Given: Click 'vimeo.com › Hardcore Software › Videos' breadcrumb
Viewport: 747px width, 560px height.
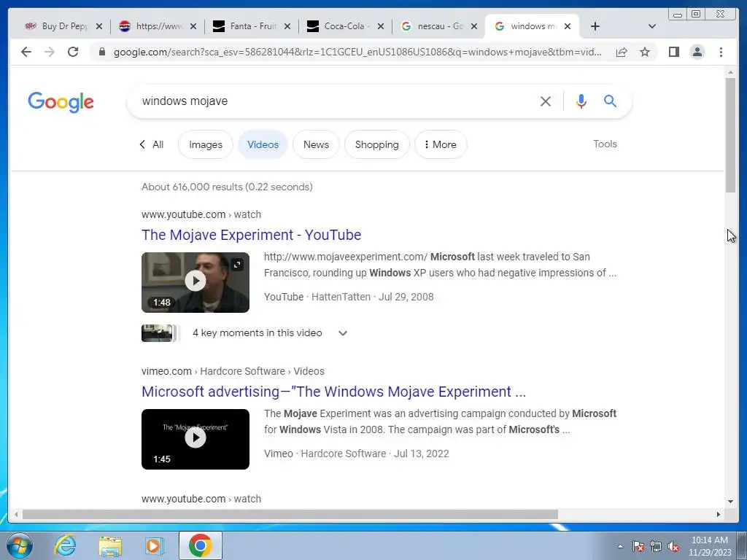Looking at the screenshot, I should click(233, 371).
